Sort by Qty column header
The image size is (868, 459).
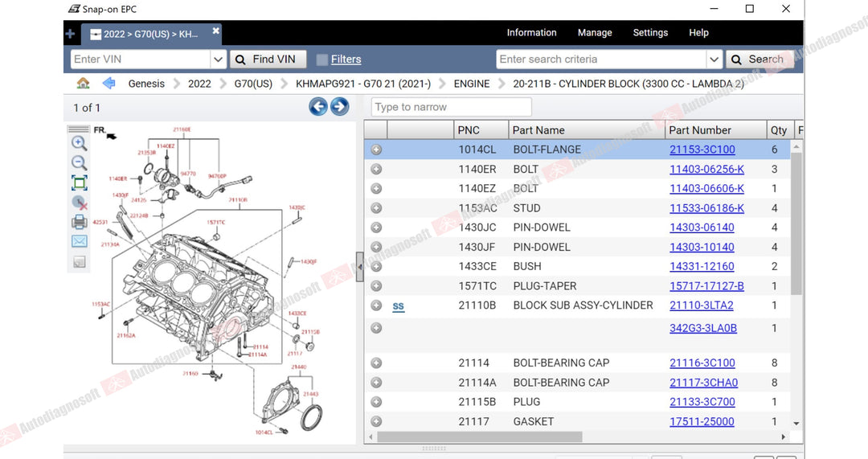click(780, 130)
